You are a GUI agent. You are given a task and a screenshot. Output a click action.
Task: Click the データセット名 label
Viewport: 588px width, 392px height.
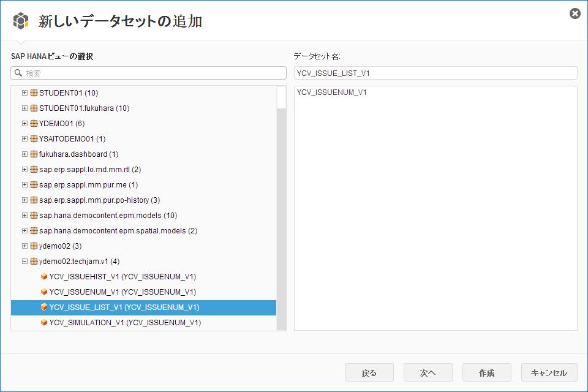[317, 56]
